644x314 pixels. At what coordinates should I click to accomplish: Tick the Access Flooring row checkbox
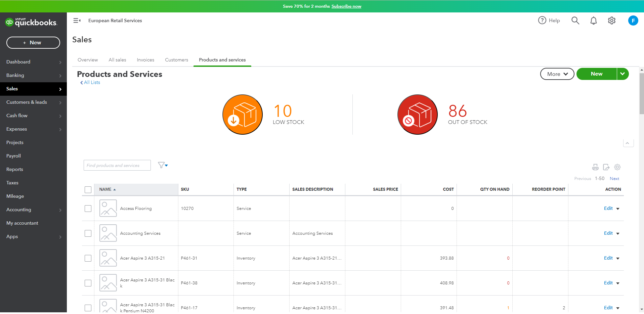pos(88,209)
